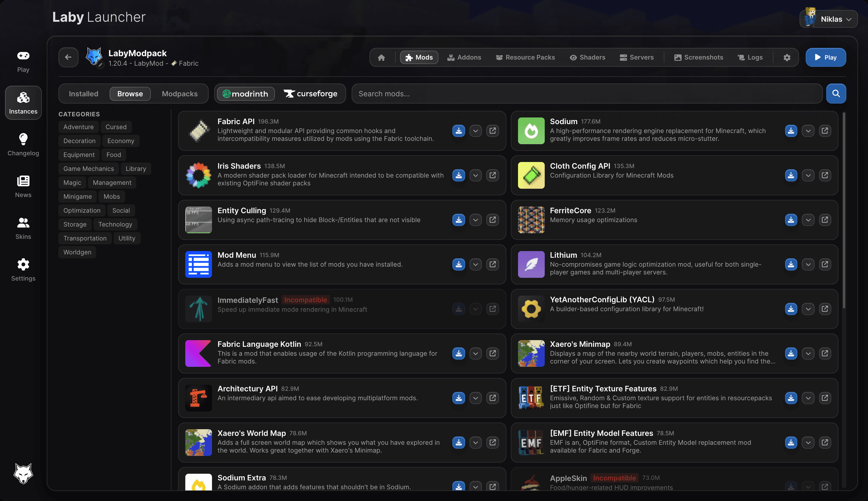The height and width of the screenshot is (501, 868).
Task: Filter by Optimization category
Action: (x=82, y=210)
